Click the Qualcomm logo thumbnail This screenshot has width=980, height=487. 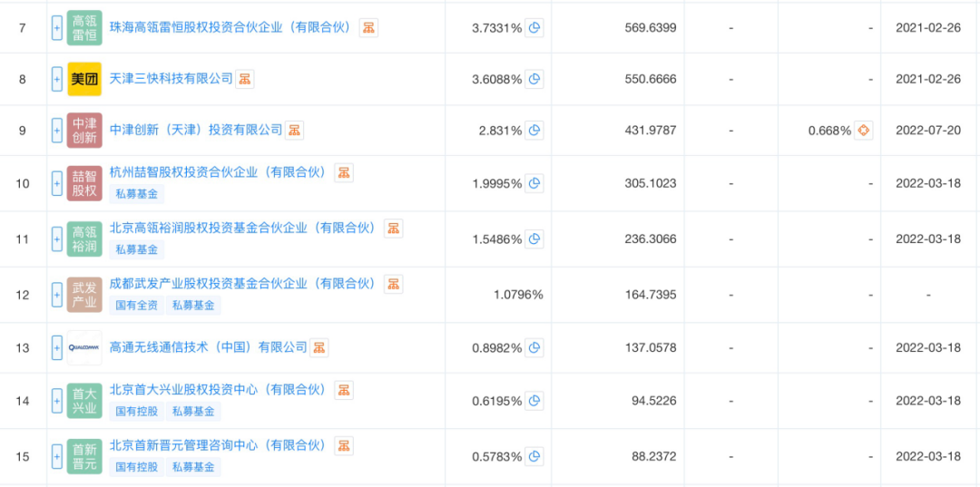click(x=84, y=347)
